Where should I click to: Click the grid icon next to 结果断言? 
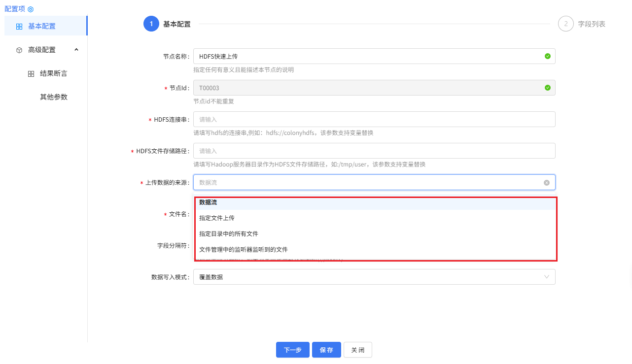(x=31, y=74)
